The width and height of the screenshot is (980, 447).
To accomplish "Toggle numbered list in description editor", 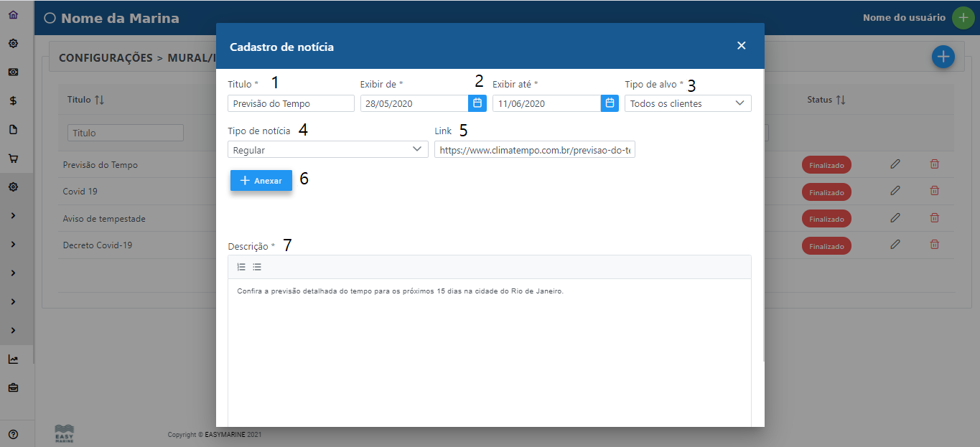I will click(241, 267).
